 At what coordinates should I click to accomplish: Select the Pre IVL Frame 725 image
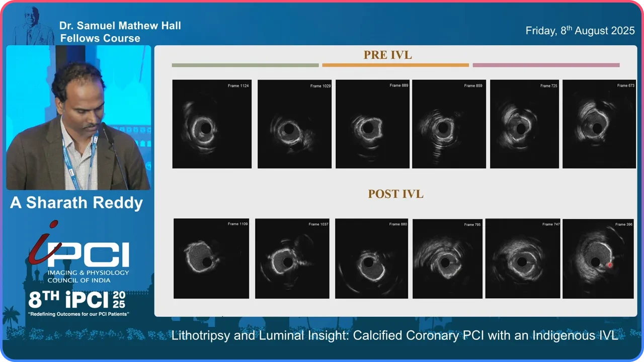524,124
